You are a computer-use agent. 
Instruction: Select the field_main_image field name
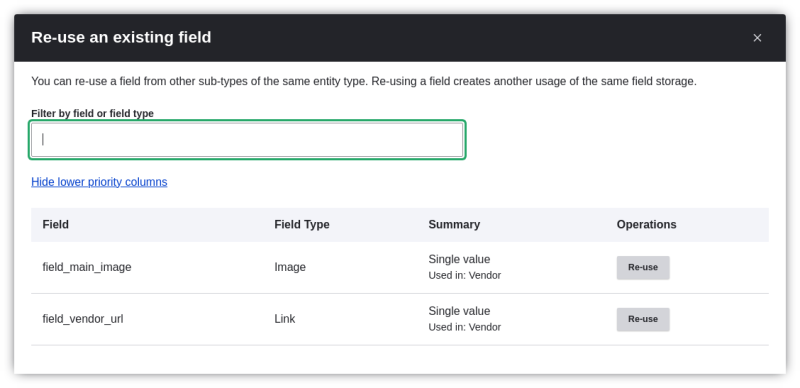[x=87, y=267]
